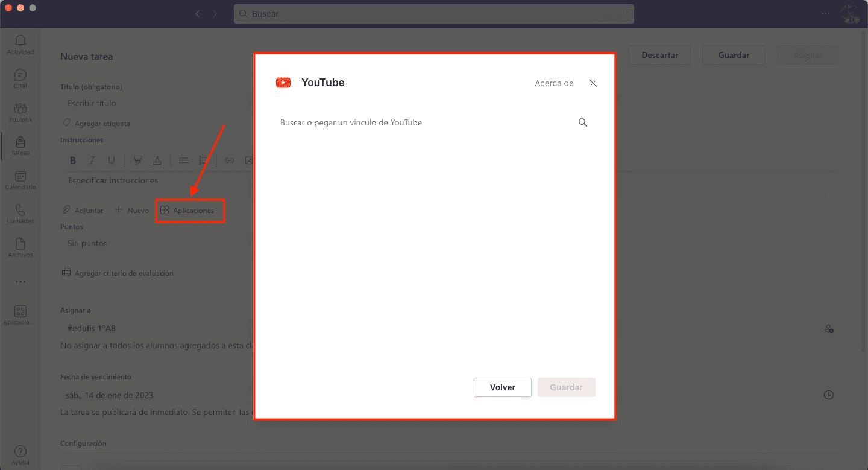Click the Descartar button
This screenshot has height=470, width=868.
[x=659, y=55]
